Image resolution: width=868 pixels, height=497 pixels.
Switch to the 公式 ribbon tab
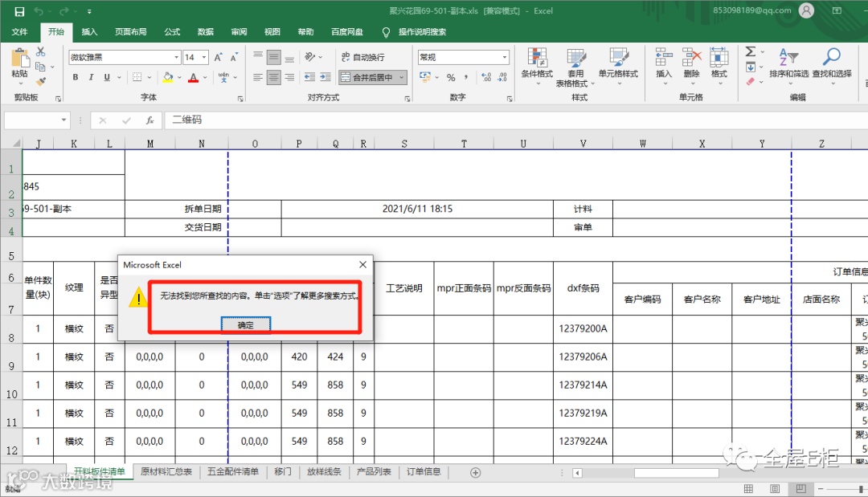pyautogui.click(x=172, y=32)
